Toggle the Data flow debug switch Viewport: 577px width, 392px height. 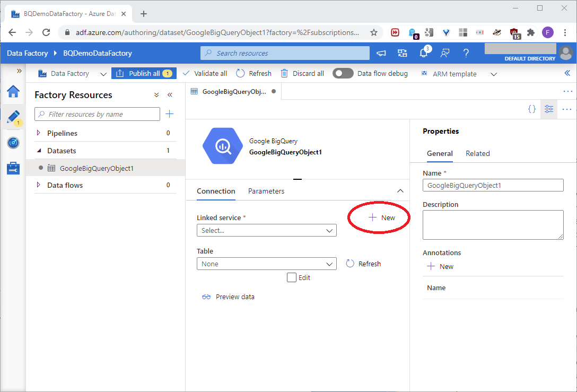tap(343, 74)
